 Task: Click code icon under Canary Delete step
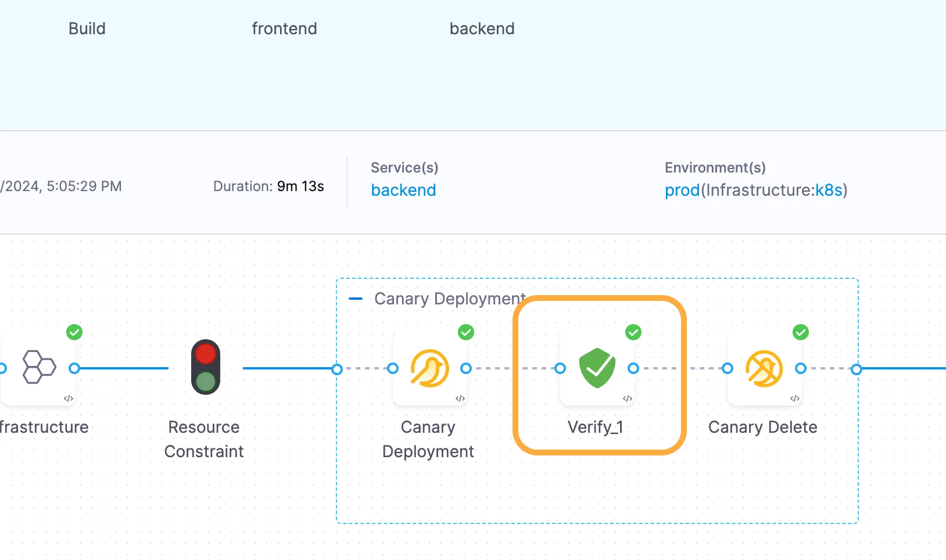pos(795,399)
